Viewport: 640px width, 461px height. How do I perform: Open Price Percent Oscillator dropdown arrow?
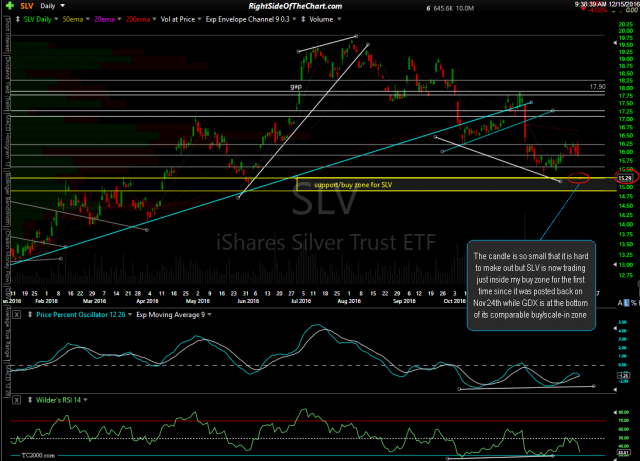[130, 315]
